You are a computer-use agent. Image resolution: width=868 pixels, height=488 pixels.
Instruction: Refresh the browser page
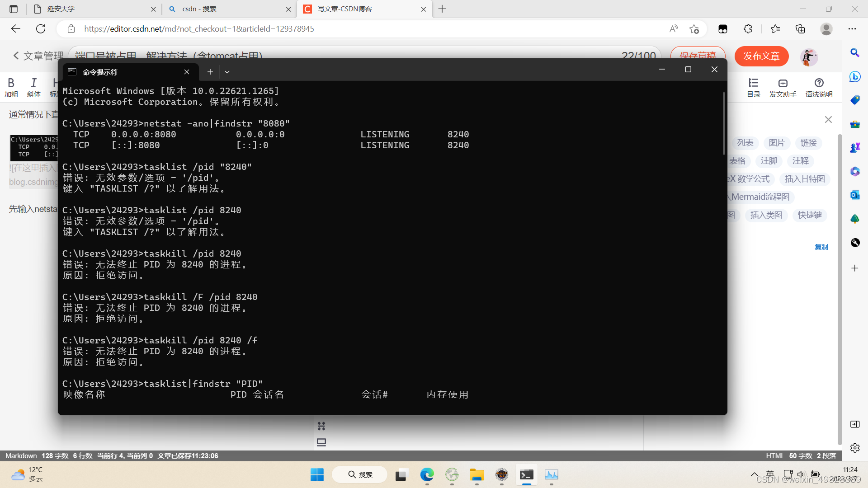[41, 29]
